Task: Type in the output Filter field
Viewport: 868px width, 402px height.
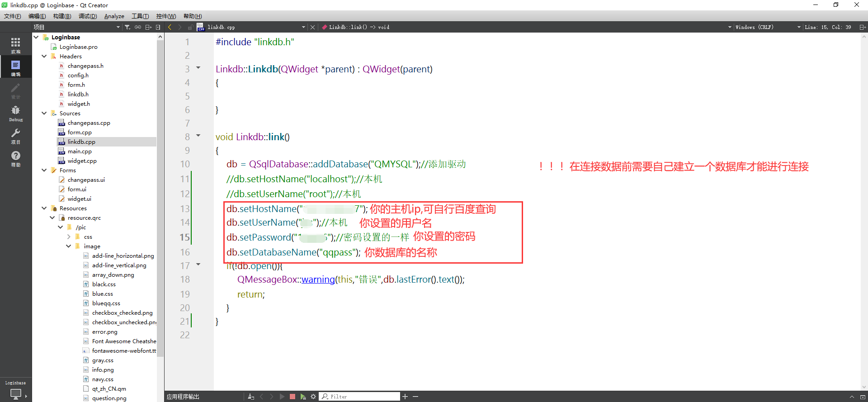Action: click(x=360, y=397)
